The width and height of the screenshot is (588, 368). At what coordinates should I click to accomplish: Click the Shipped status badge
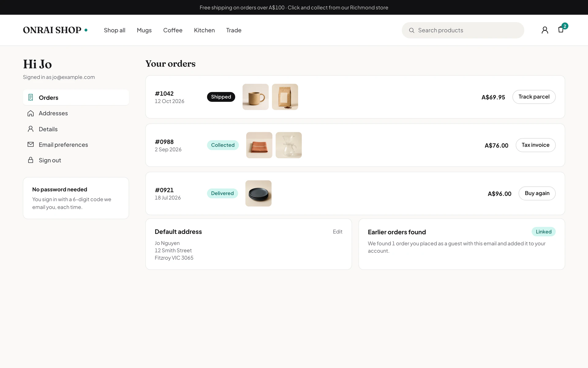tap(221, 97)
